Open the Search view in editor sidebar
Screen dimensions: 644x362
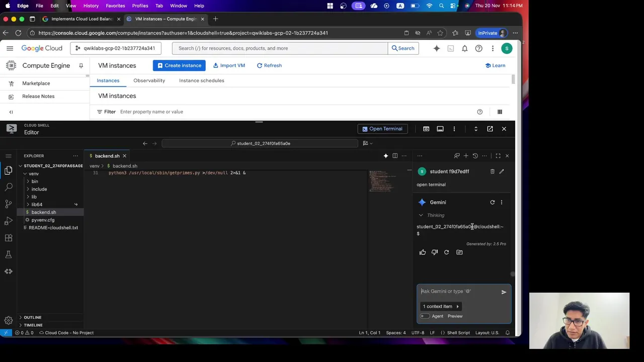point(9,187)
